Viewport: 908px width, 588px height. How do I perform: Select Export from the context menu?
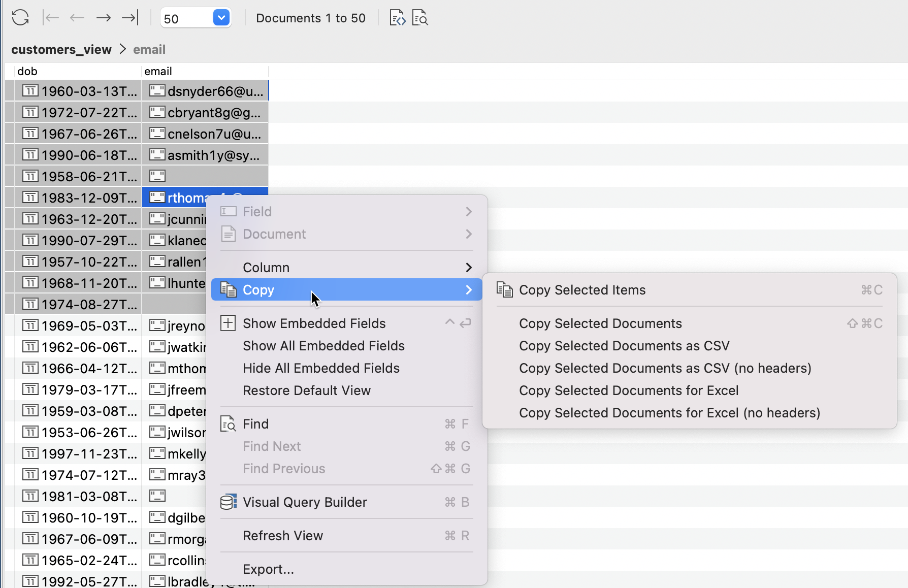pyautogui.click(x=268, y=569)
